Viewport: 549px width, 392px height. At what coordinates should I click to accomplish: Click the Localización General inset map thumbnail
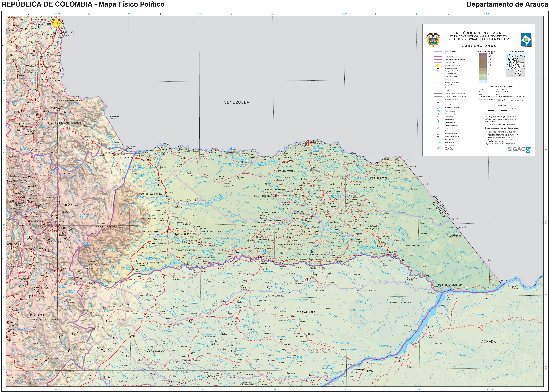[x=516, y=65]
